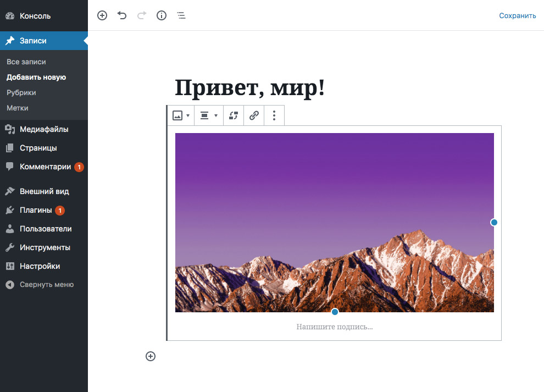Viewport: 544px width, 392px height.
Task: Click the Инструменты wrench icon
Action: click(x=10, y=247)
